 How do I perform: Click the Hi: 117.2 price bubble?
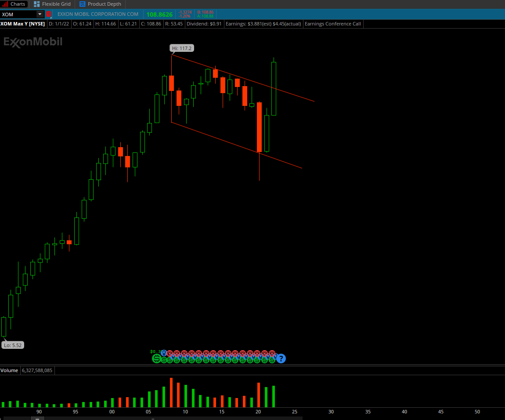point(182,48)
